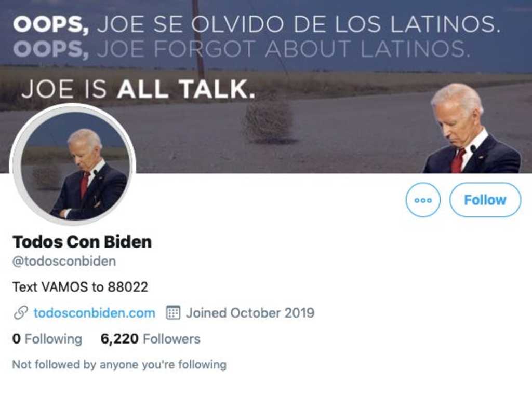Viewport: 532px width, 398px height.
Task: Click the link chain icon
Action: click(21, 312)
